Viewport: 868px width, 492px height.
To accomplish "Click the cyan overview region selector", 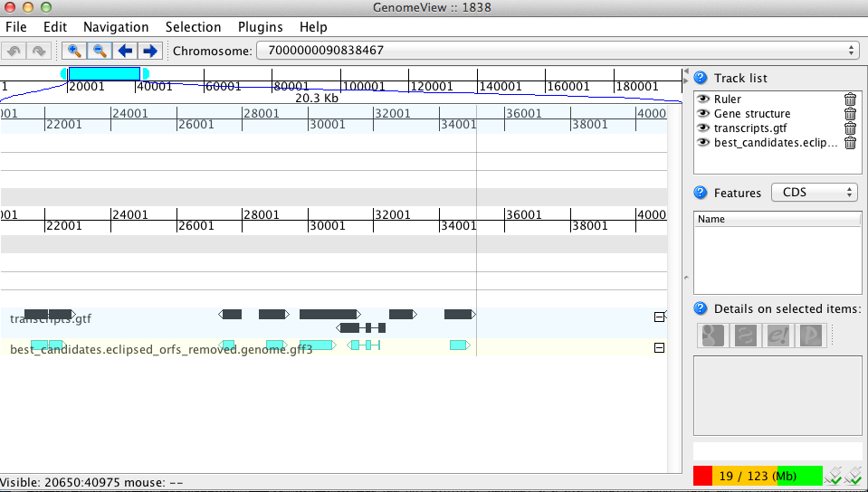I will (104, 73).
